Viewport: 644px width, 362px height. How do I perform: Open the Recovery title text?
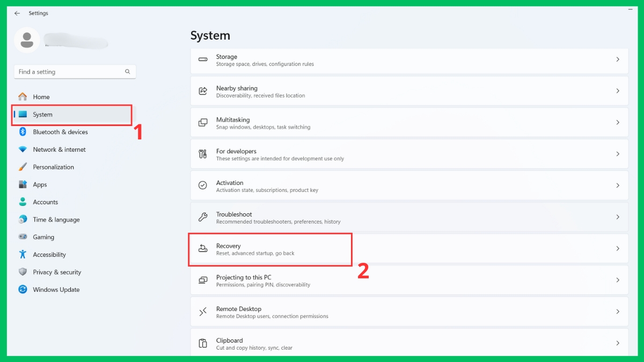tap(228, 246)
